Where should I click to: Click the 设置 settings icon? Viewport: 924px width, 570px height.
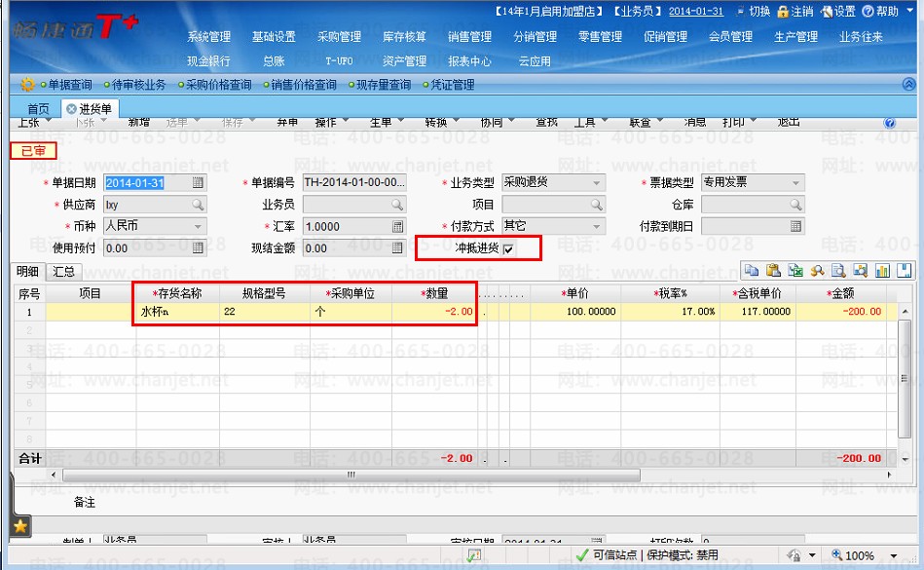(827, 11)
